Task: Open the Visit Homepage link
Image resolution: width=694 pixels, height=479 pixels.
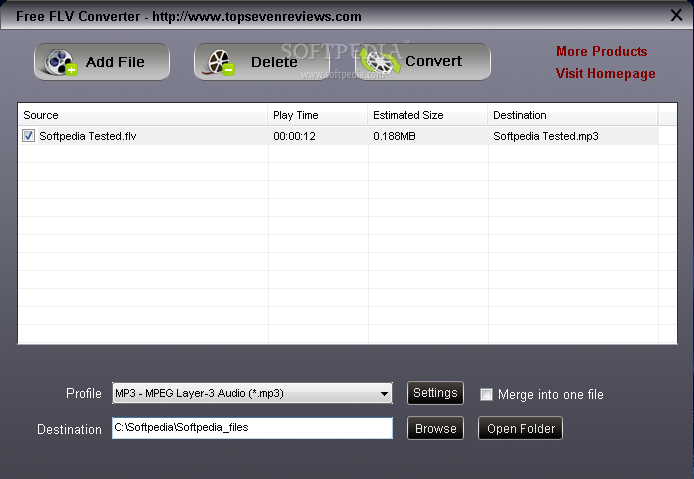Action: [x=605, y=73]
